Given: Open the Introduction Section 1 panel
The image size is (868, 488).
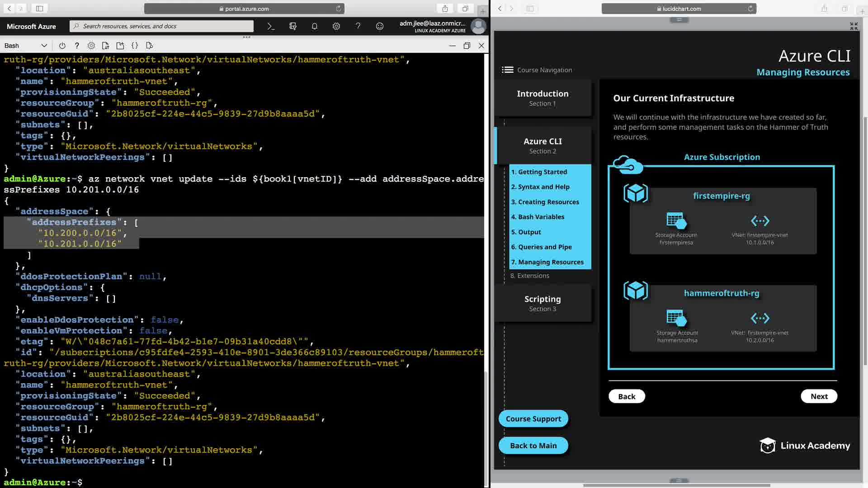Looking at the screenshot, I should 542,98.
